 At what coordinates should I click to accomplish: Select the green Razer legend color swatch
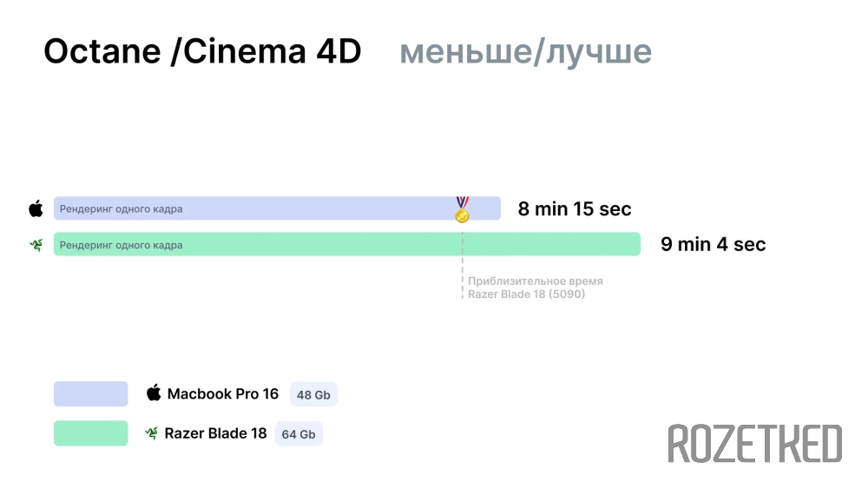pyautogui.click(x=91, y=433)
